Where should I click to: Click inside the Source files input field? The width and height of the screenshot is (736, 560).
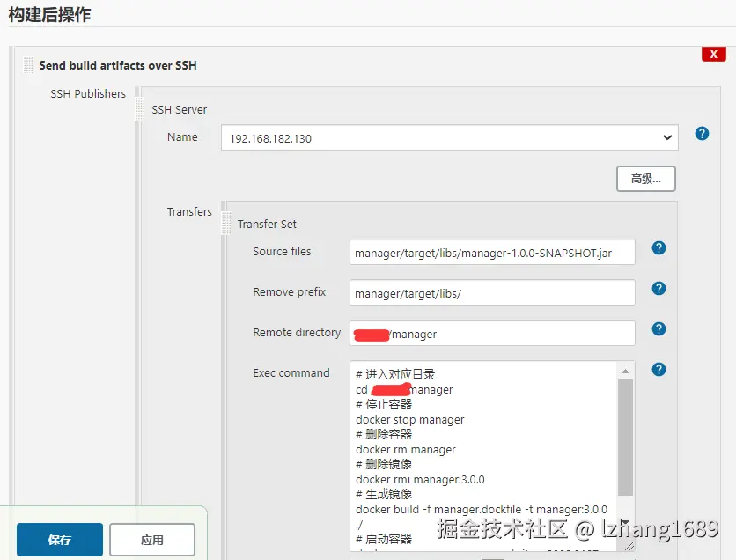click(x=491, y=252)
